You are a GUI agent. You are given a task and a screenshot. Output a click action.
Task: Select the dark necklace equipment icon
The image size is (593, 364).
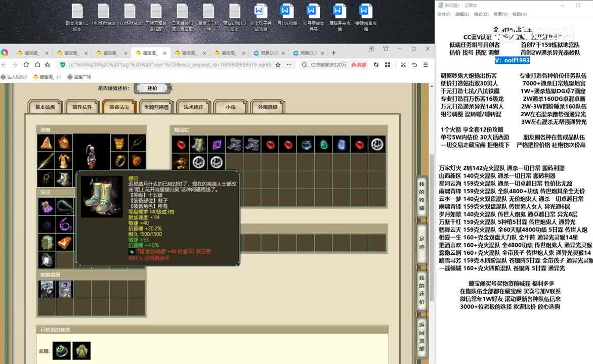pos(46,178)
